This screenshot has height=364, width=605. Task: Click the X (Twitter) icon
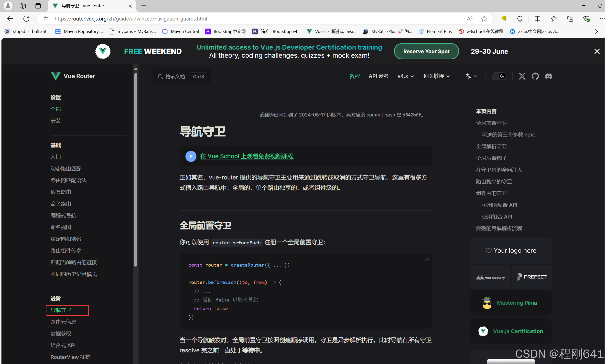(522, 76)
